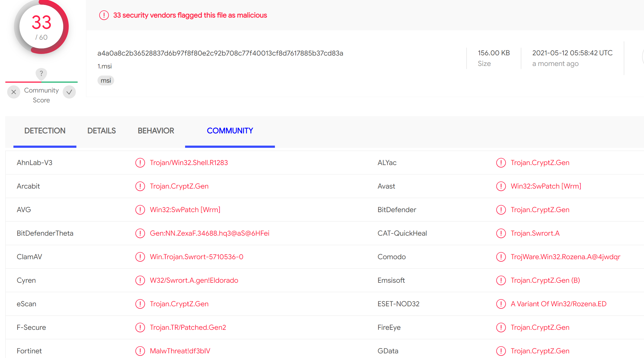Click the alert icon in the Emsisoft row
644x358 pixels.
(x=501, y=280)
